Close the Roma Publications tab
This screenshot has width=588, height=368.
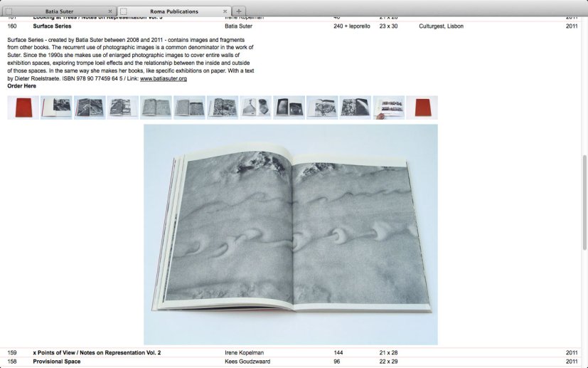[225, 11]
